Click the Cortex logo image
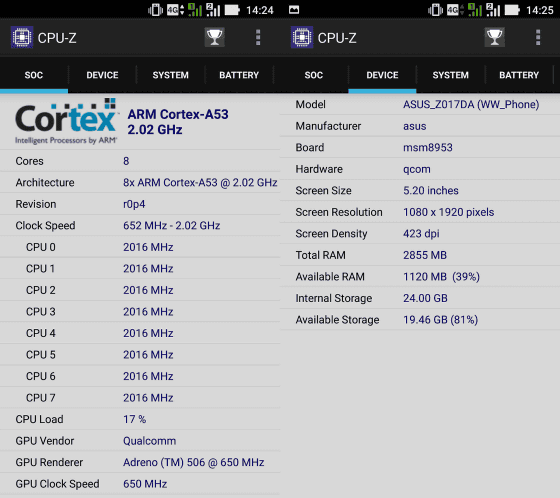Image resolution: width=560 pixels, height=498 pixels. pos(66,121)
